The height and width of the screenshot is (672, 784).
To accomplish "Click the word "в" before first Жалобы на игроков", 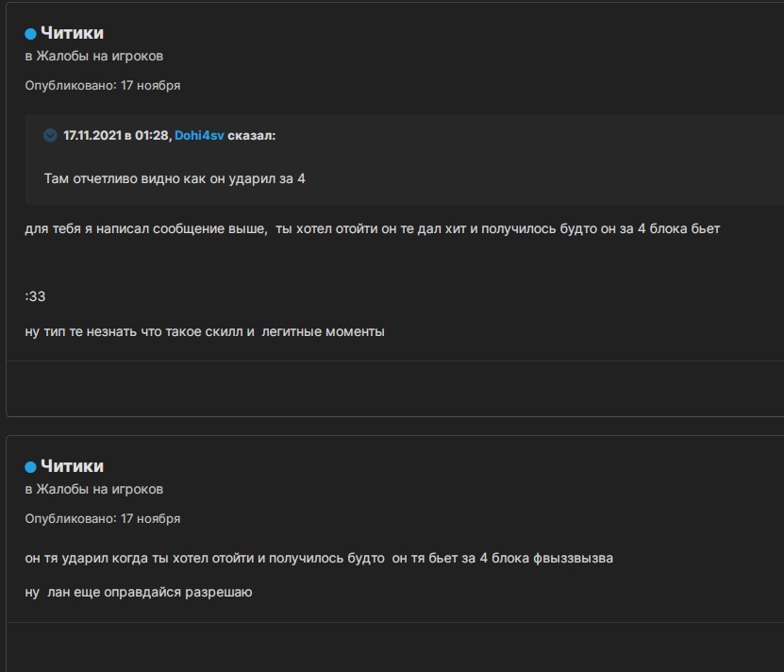I will pos(28,57).
